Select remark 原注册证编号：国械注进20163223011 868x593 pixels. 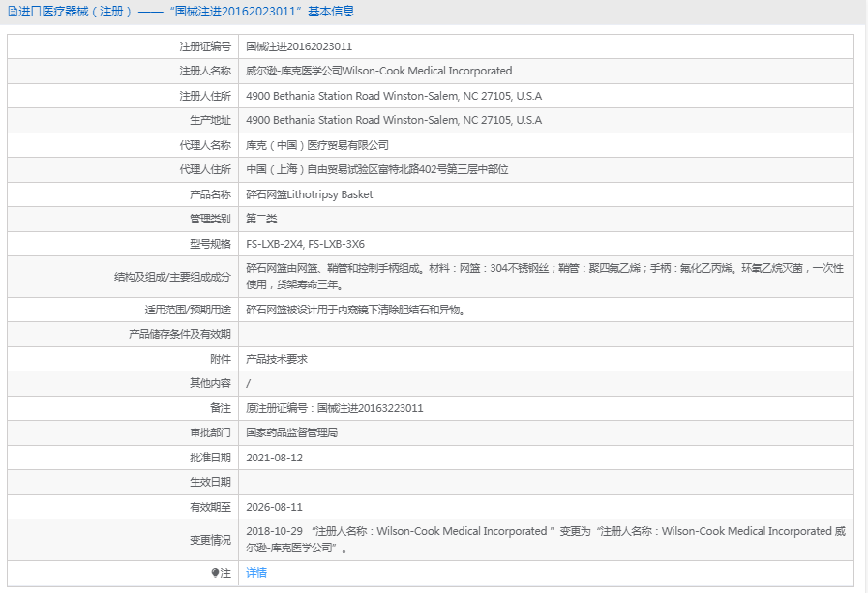(335, 408)
